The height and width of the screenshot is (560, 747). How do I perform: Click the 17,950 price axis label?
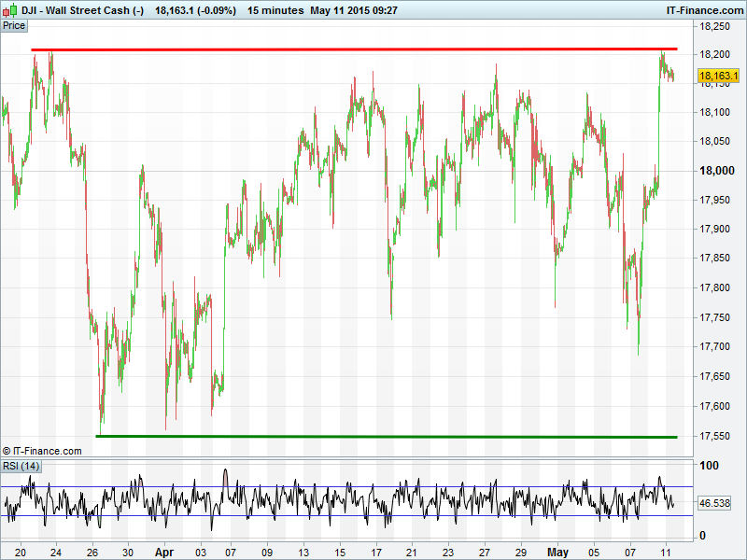(x=714, y=200)
